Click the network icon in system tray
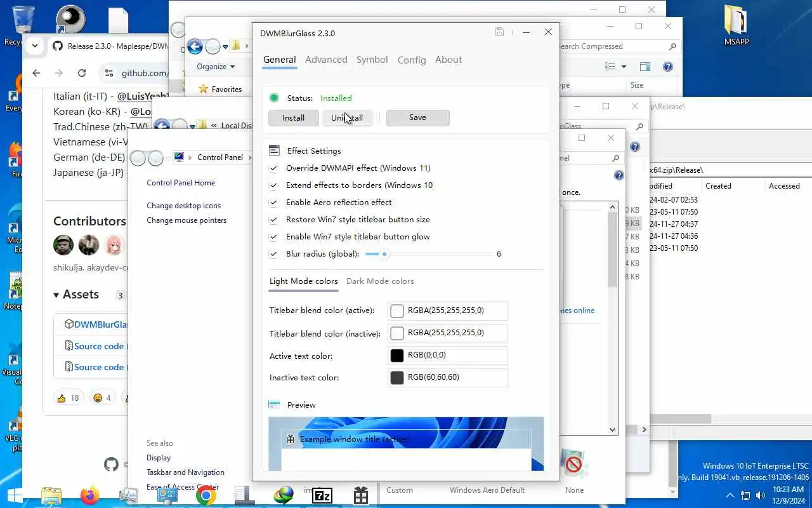The height and width of the screenshot is (508, 812). tap(745, 495)
